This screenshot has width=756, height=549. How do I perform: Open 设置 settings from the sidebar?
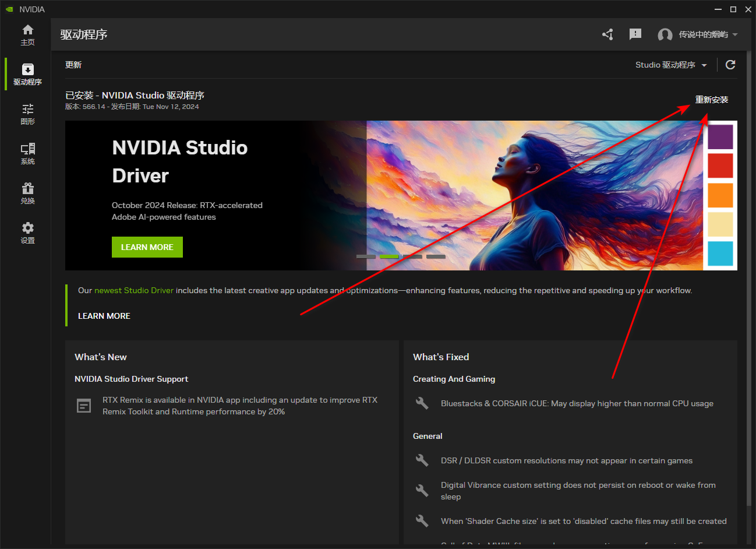(27, 233)
